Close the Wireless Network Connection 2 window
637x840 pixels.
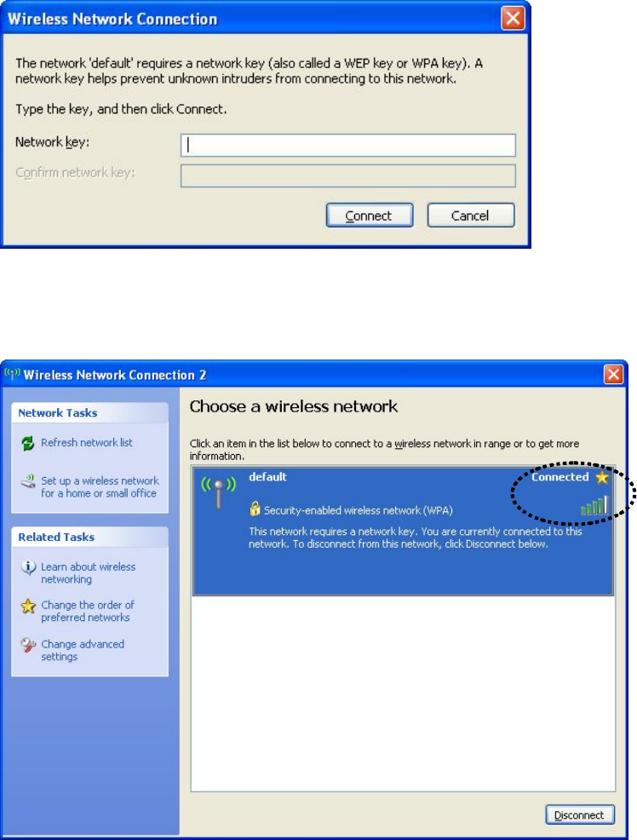click(613, 374)
